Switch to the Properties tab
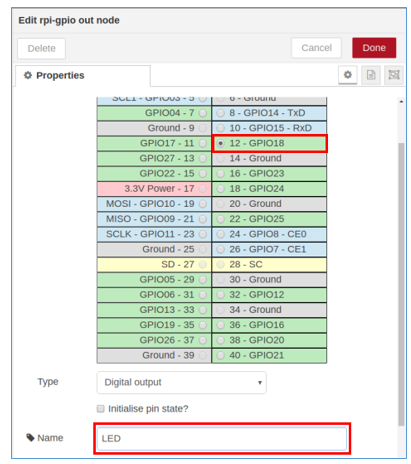 pyautogui.click(x=82, y=76)
